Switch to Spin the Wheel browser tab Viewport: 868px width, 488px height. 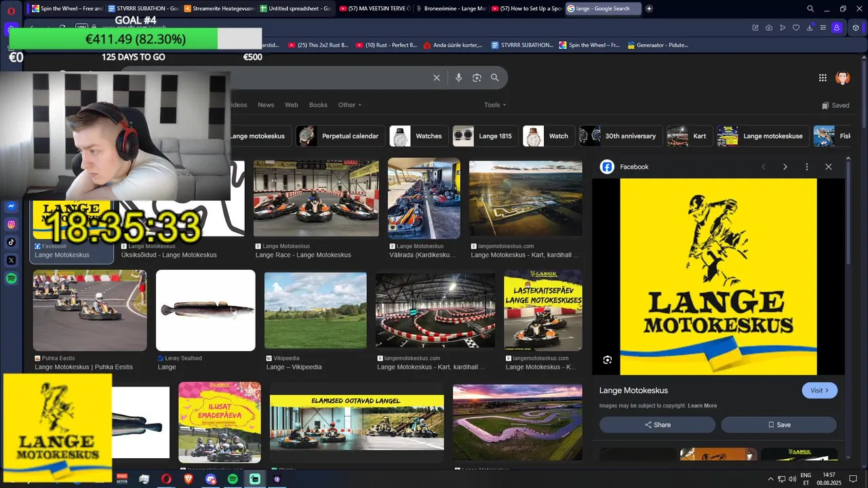click(x=68, y=9)
